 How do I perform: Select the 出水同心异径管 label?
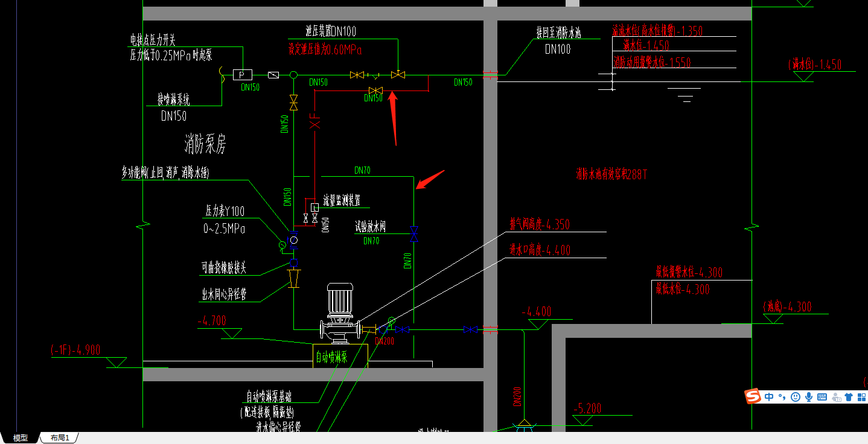(224, 295)
